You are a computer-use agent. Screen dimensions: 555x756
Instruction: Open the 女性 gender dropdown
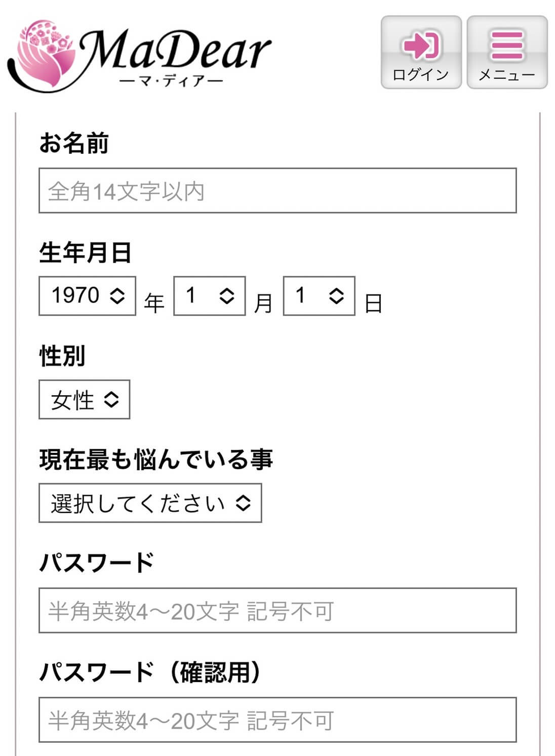(84, 400)
